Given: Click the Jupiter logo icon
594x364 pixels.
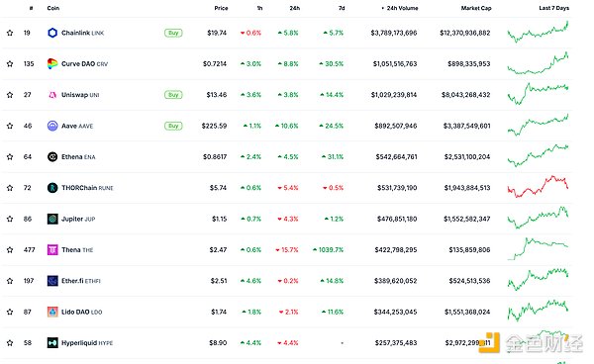Looking at the screenshot, I should pos(52,219).
